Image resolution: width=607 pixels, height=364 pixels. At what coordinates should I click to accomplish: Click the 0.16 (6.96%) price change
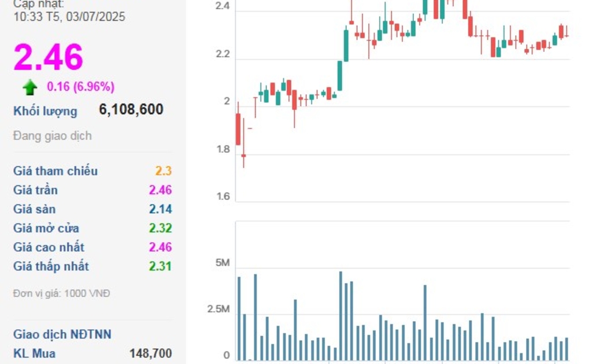click(80, 87)
